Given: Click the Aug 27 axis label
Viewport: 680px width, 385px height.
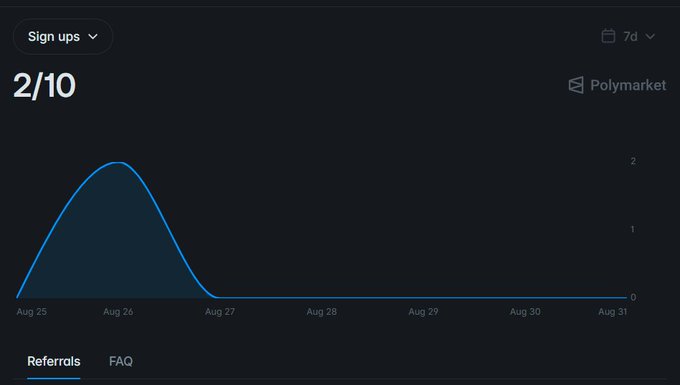Looking at the screenshot, I should point(220,312).
